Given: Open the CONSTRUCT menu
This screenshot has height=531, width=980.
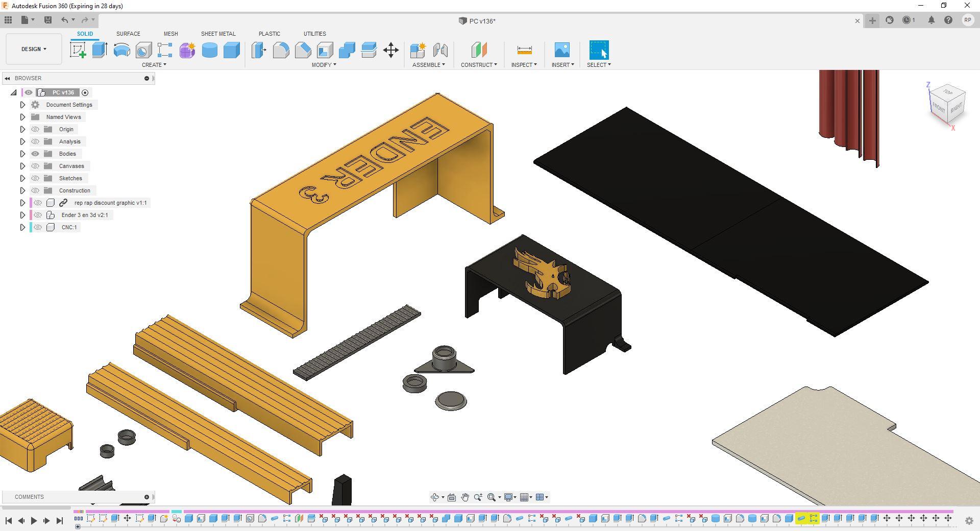Looking at the screenshot, I should (479, 65).
